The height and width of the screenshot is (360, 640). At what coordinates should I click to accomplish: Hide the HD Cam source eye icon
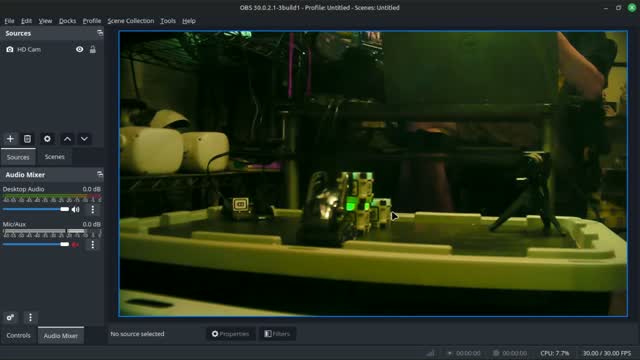[80, 49]
